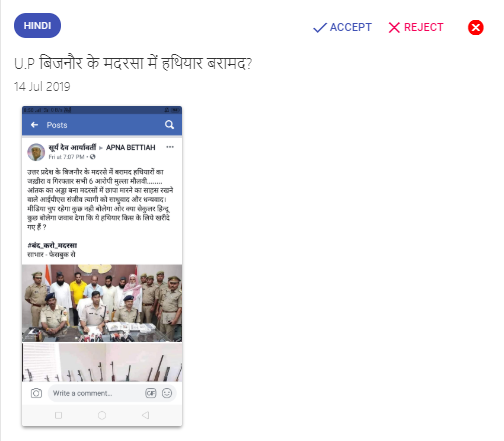504x441 pixels.
Task: Click the REJECT button
Action: 416,27
